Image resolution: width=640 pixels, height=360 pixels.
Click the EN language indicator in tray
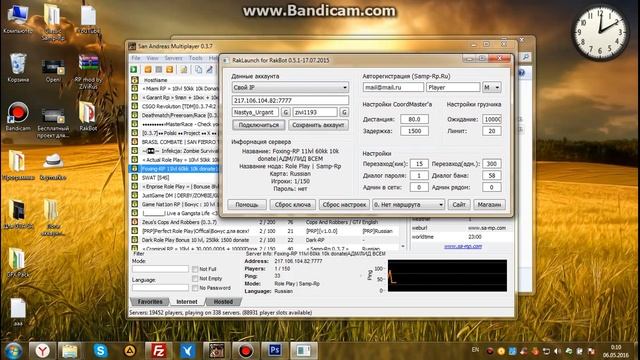click(475, 350)
